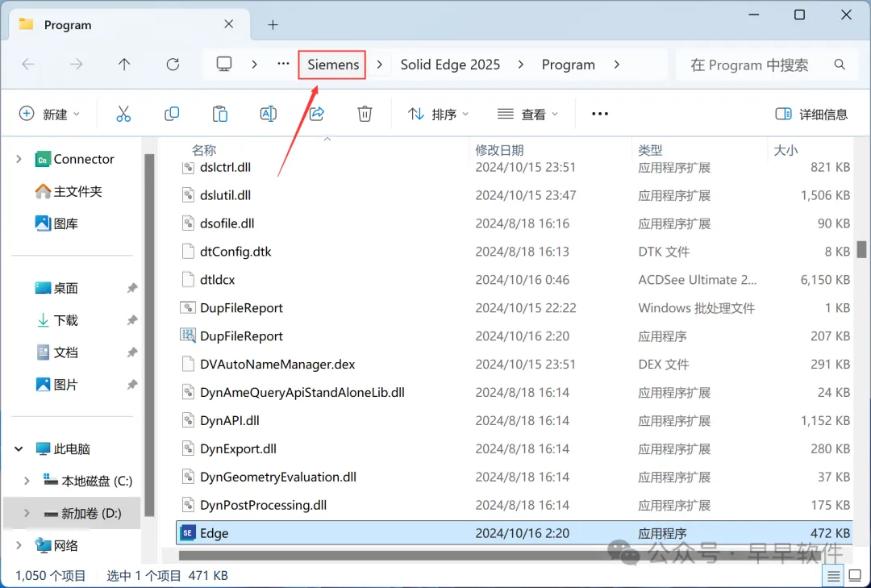Switch to details list view icon

(833, 576)
